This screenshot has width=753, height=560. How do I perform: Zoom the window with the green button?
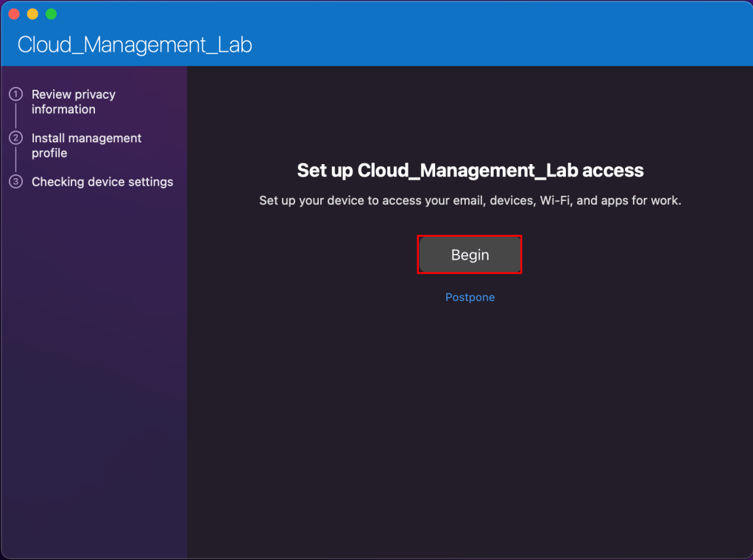coord(51,13)
